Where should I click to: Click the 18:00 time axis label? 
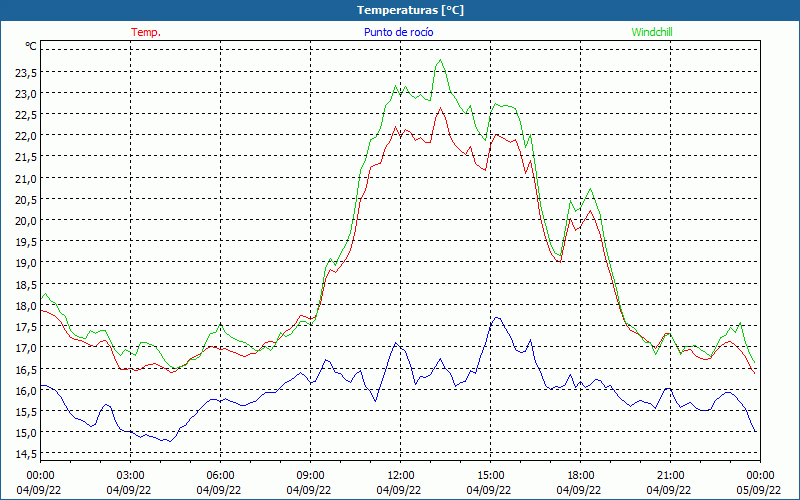(581, 476)
